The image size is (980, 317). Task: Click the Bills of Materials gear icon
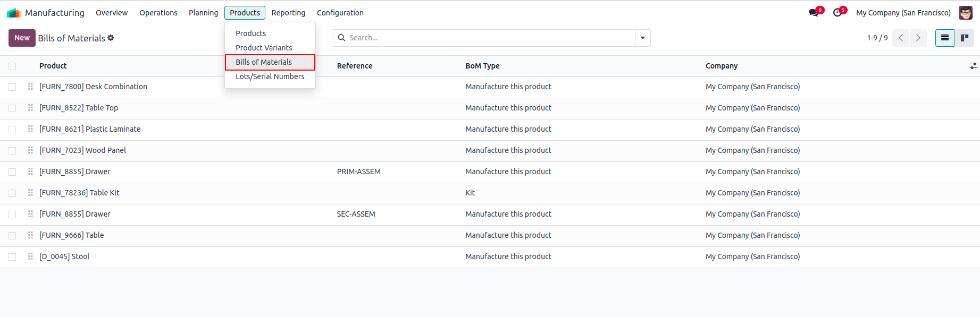click(x=111, y=38)
